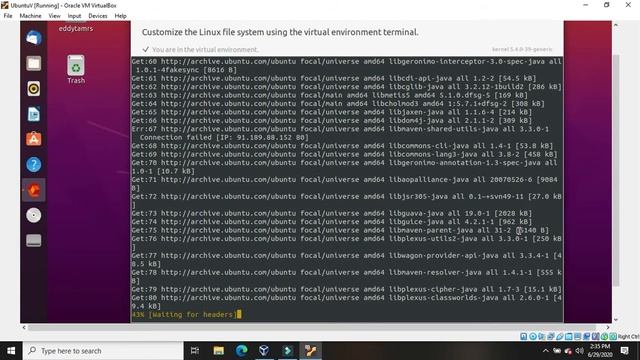Viewport: 640px width, 360px height.
Task: Click the scroll-down arrow of vertical scrollbar
Action: tap(616, 320)
